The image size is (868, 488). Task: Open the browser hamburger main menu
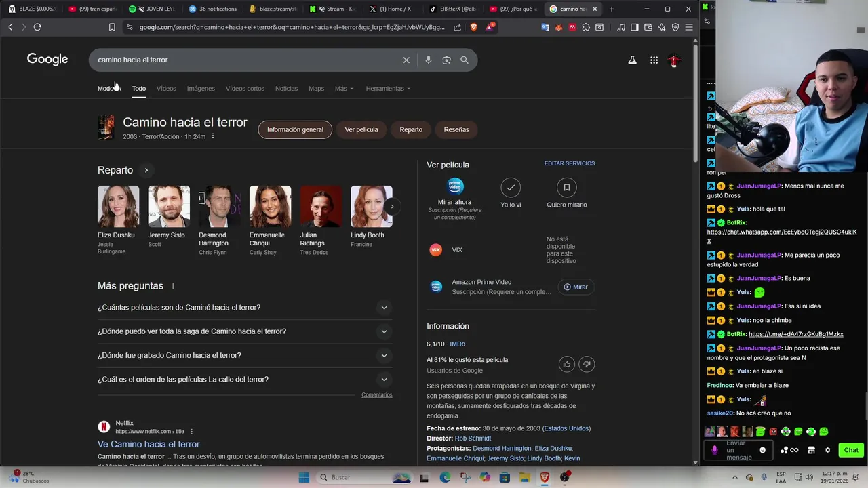coord(689,27)
